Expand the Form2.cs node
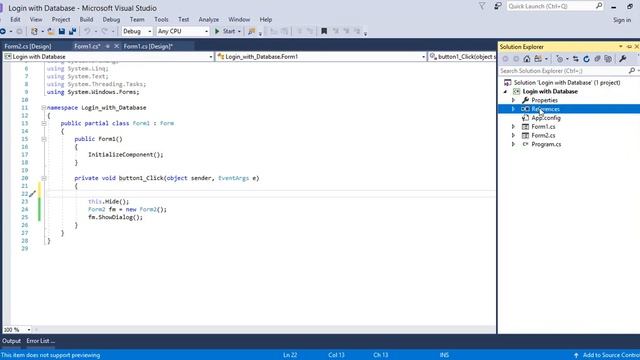The image size is (640, 360). [x=513, y=136]
